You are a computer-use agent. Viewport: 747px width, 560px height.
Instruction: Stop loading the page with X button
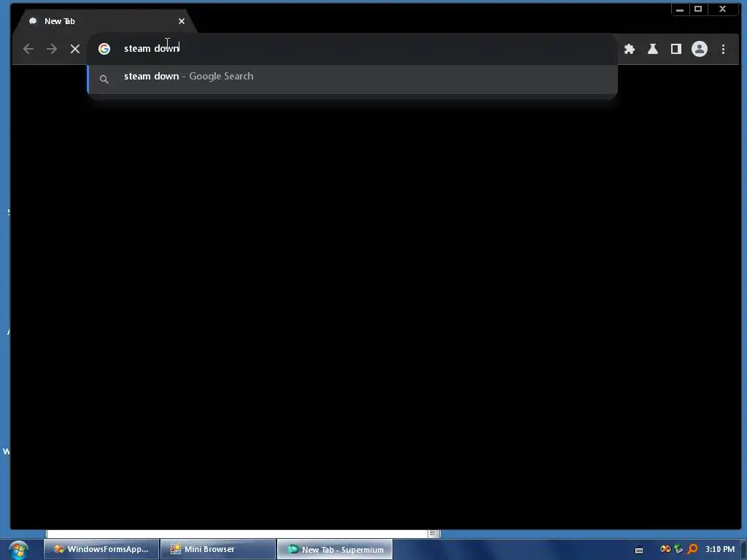point(75,49)
